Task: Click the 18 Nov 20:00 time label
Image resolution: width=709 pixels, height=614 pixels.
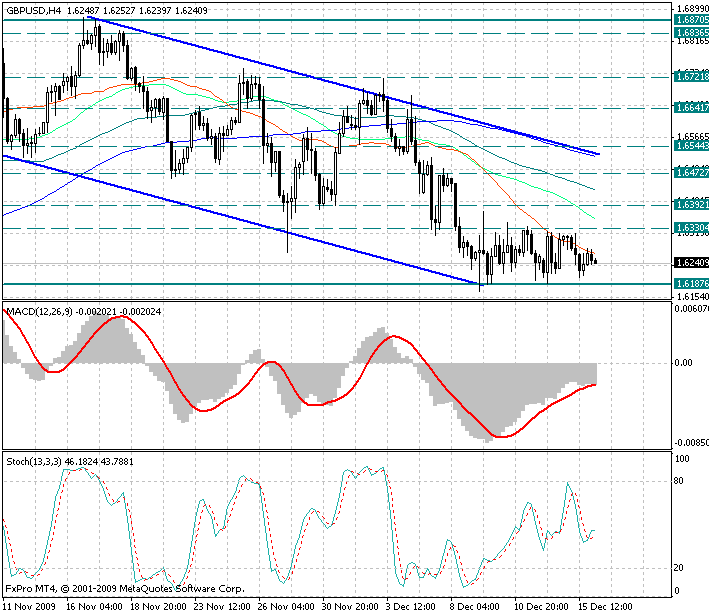Action: [158, 606]
